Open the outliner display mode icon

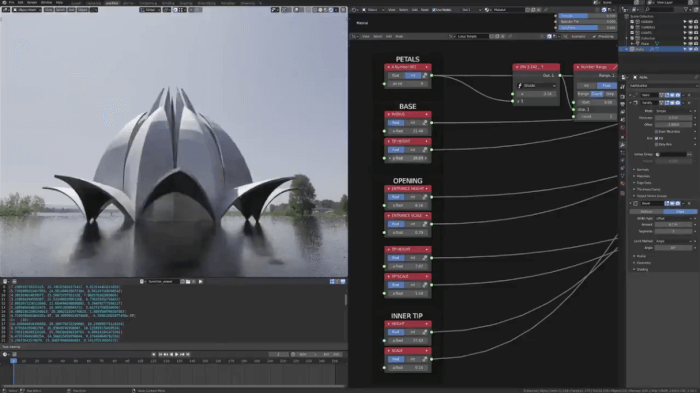point(635,9)
